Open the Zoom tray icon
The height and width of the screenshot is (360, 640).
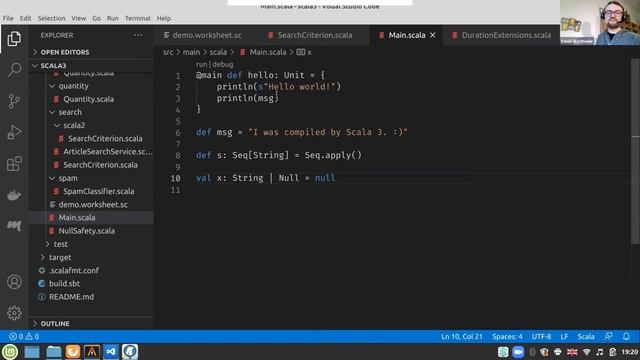click(518, 352)
